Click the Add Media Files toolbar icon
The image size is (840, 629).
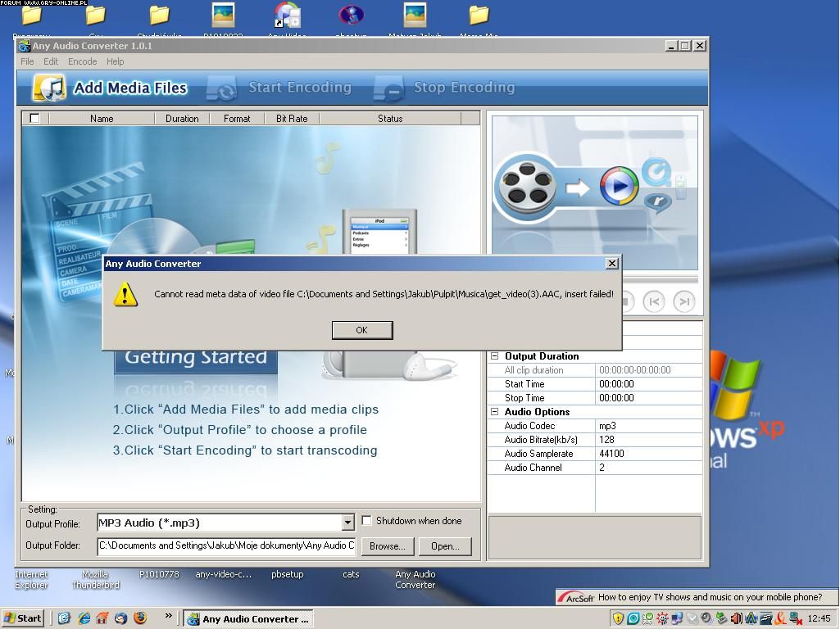[x=49, y=88]
